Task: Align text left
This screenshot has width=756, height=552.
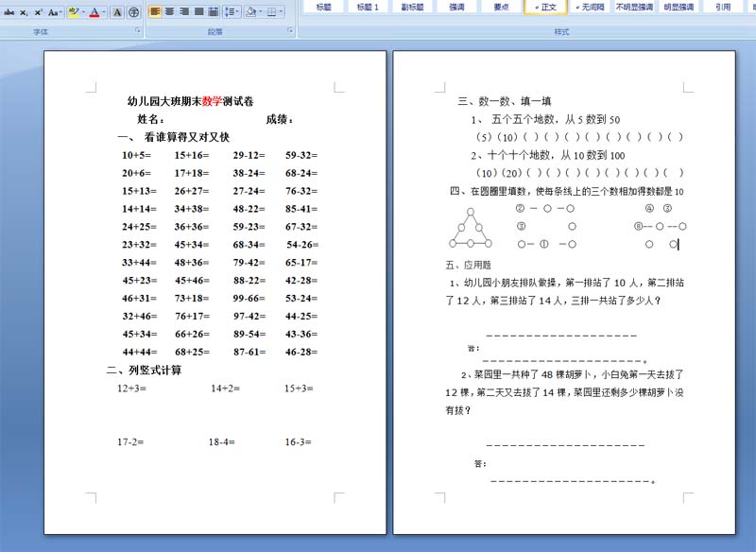Action: click(x=155, y=11)
